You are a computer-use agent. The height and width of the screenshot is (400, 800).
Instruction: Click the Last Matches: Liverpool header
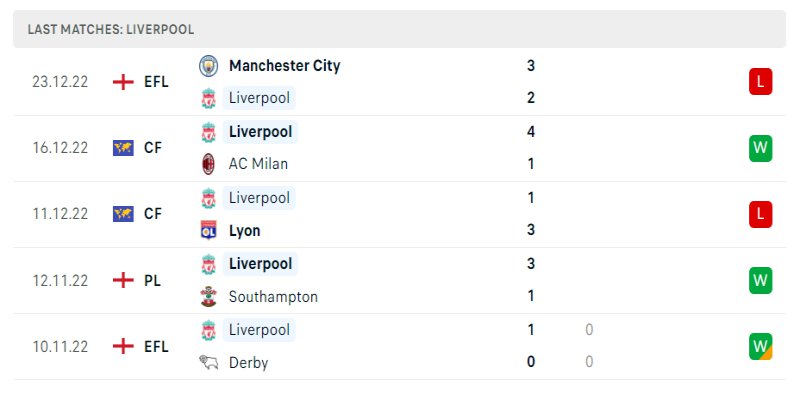[x=111, y=30]
